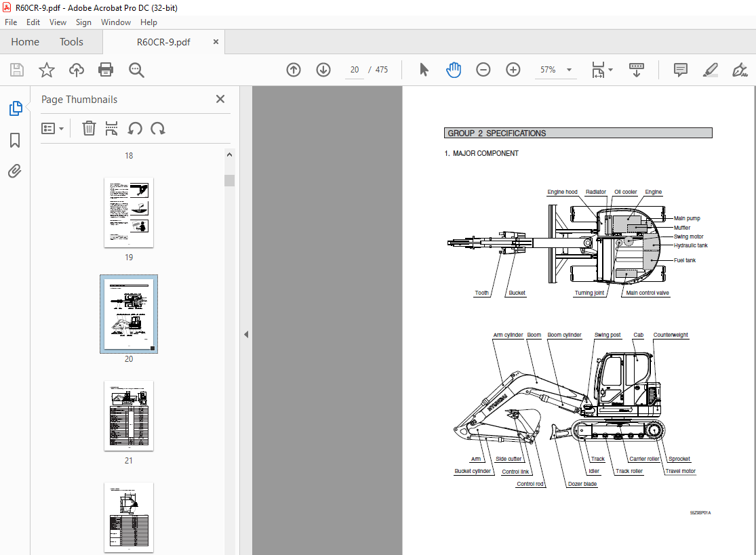
Task: Upload file to Document Cloud
Action: pos(76,70)
